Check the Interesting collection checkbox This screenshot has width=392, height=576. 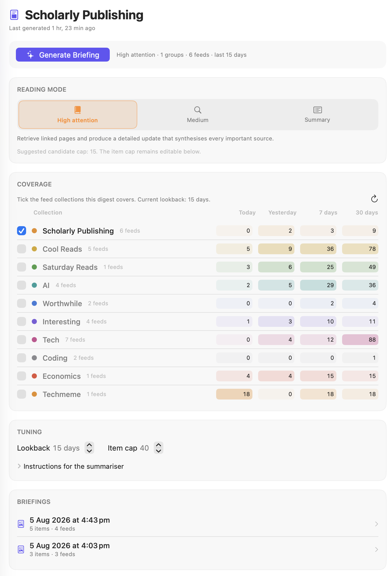[22, 321]
